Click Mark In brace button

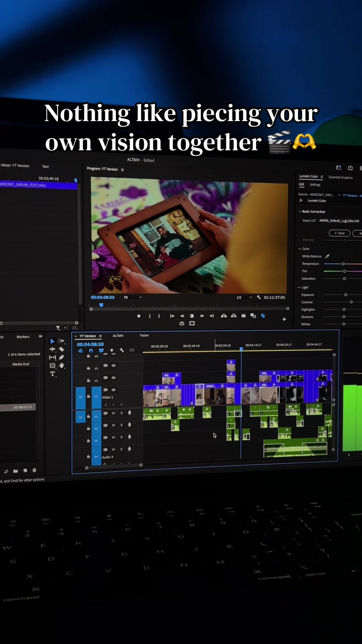coord(150,316)
